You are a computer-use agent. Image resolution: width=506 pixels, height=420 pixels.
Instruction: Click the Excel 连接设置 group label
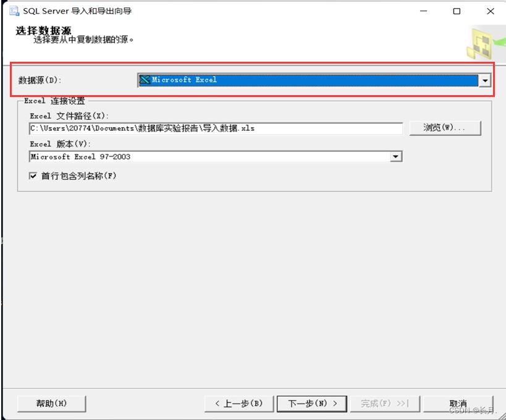coord(54,101)
